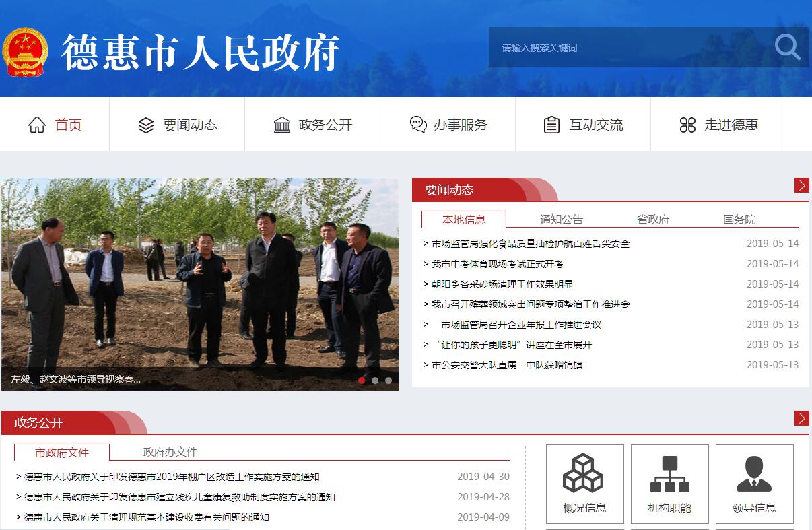Click the search magnifier icon
The image size is (812, 530).
click(786, 47)
